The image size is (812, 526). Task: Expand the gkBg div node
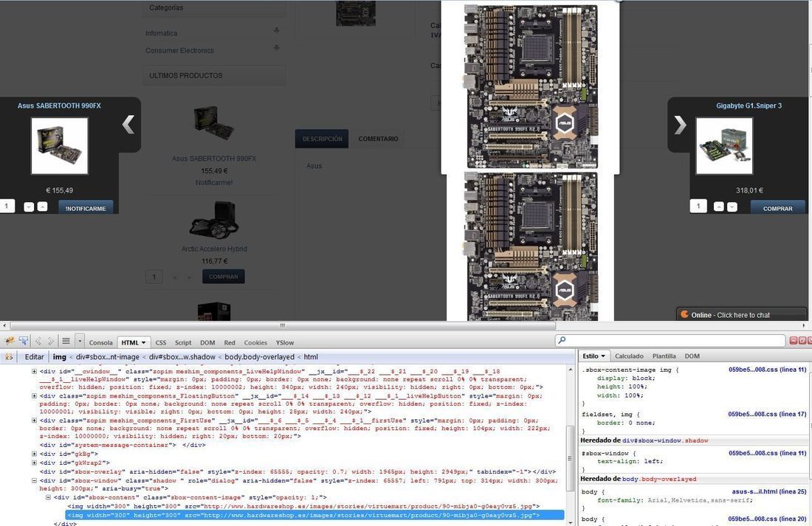click(x=34, y=454)
